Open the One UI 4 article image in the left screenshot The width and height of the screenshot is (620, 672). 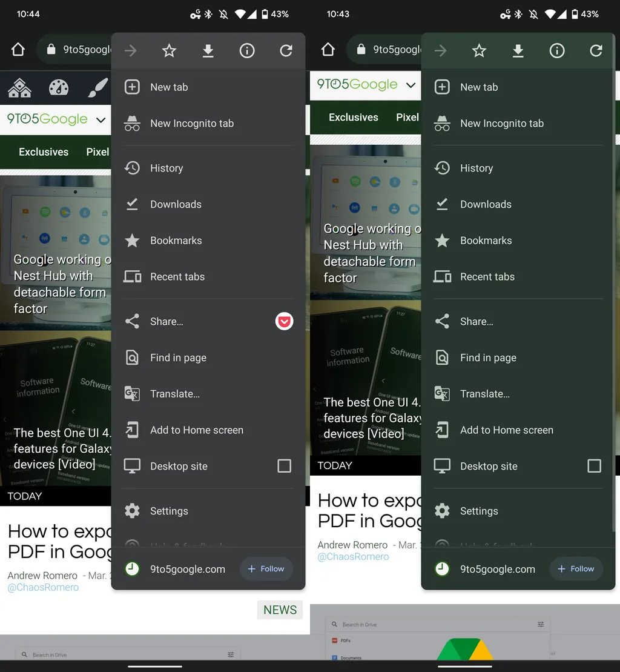click(x=56, y=408)
